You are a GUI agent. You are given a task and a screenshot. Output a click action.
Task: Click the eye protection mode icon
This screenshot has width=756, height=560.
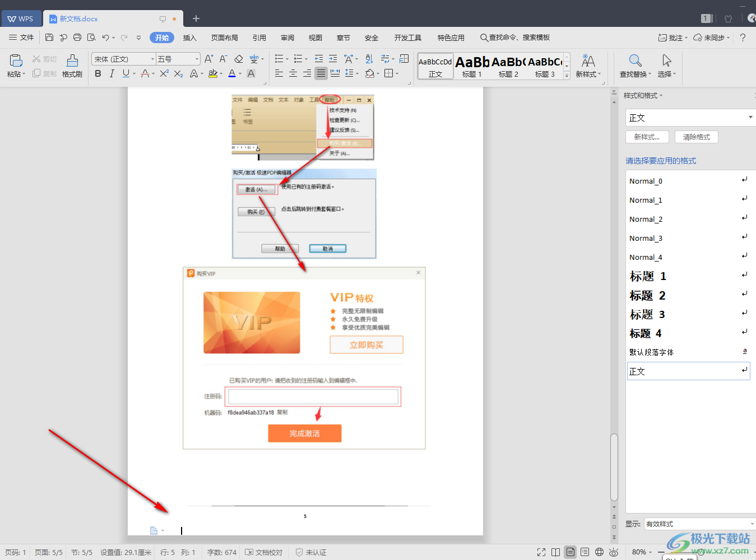click(x=614, y=552)
